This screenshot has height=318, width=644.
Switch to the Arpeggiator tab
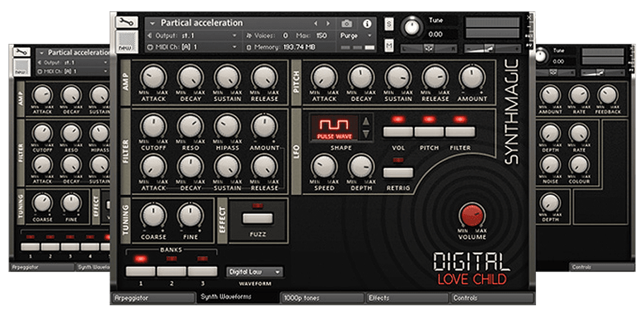click(x=153, y=298)
